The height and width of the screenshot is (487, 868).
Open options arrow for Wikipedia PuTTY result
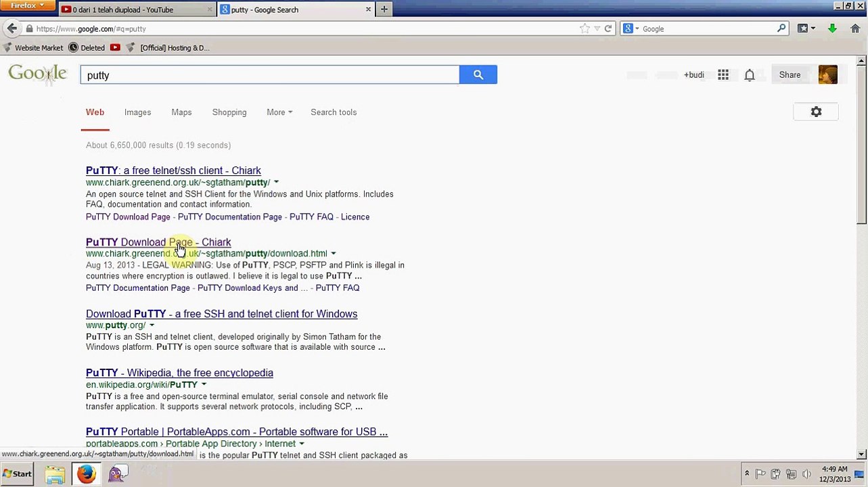(x=204, y=384)
